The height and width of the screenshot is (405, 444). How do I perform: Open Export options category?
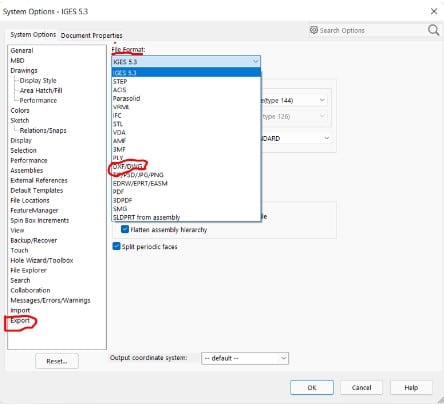tap(20, 321)
